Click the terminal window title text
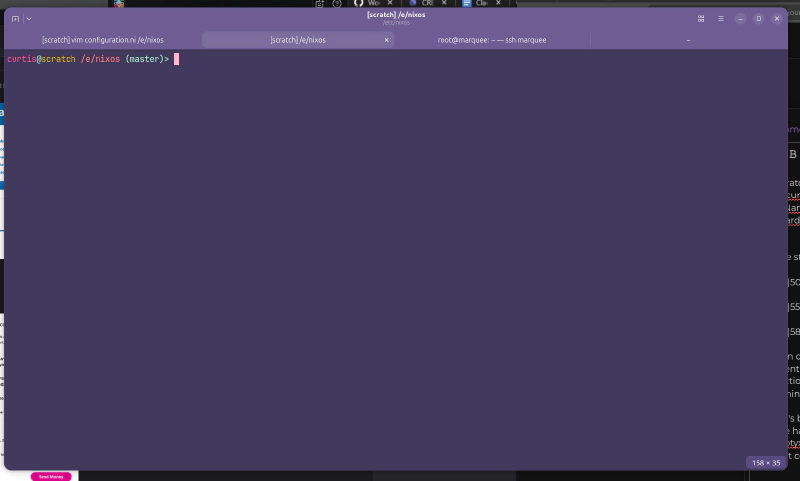Screen dimensions: 800x481 (x=397, y=15)
